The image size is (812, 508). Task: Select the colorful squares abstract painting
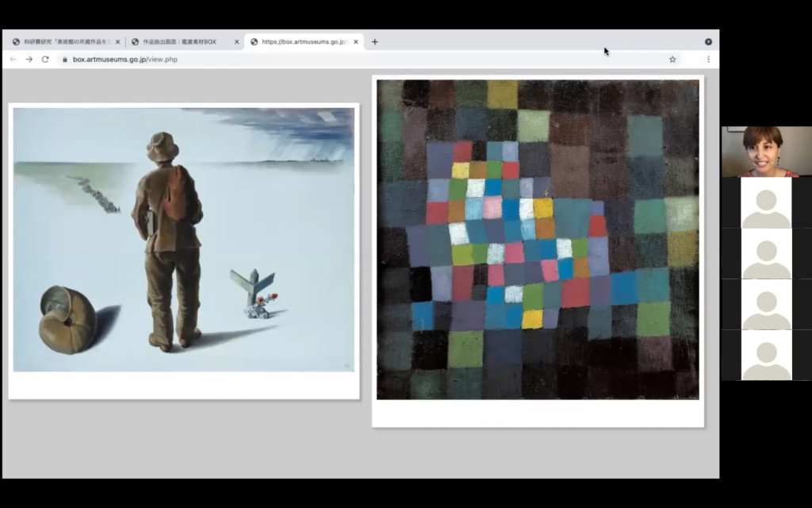pyautogui.click(x=538, y=240)
